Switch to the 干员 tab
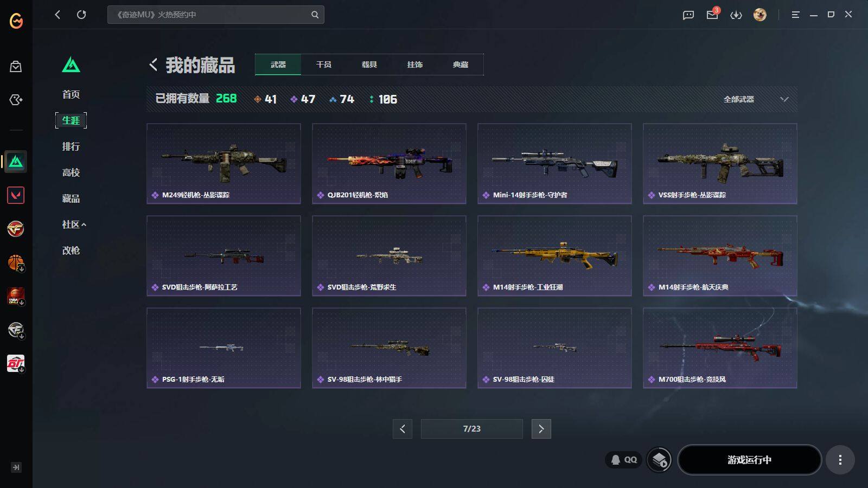 [x=324, y=65]
